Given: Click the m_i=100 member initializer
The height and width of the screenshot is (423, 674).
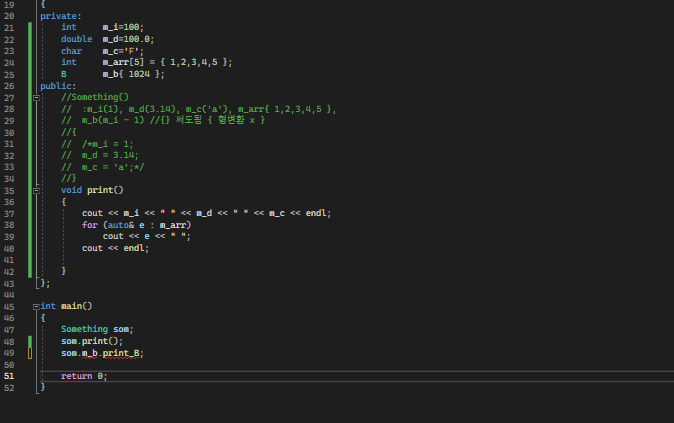Looking at the screenshot, I should 123,27.
